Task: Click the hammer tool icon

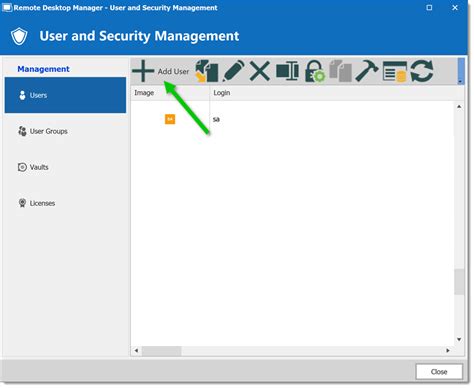Action: point(367,71)
